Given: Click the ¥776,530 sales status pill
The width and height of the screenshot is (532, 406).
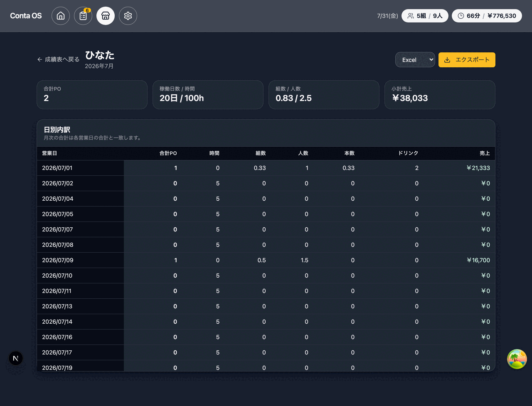Looking at the screenshot, I should (x=487, y=16).
